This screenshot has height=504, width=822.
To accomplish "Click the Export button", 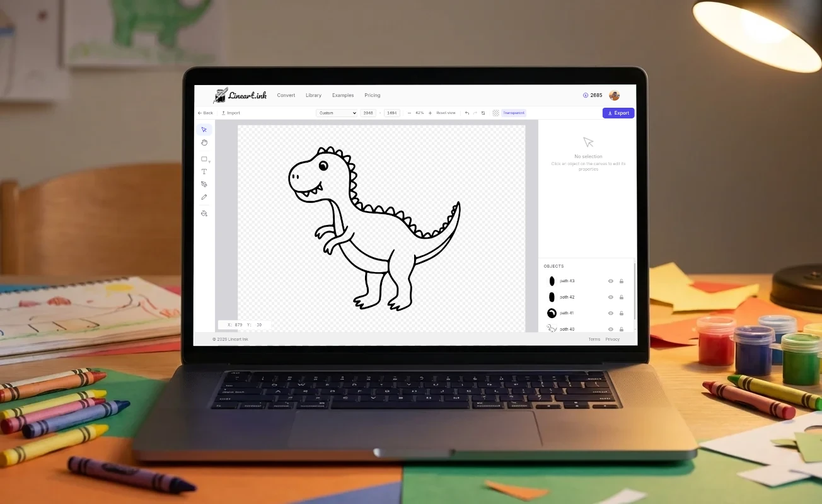I will (x=618, y=113).
